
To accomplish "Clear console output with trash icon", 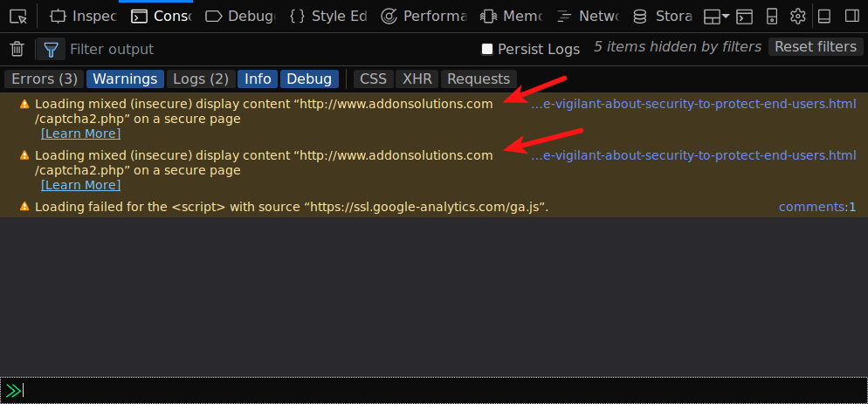I will [17, 49].
